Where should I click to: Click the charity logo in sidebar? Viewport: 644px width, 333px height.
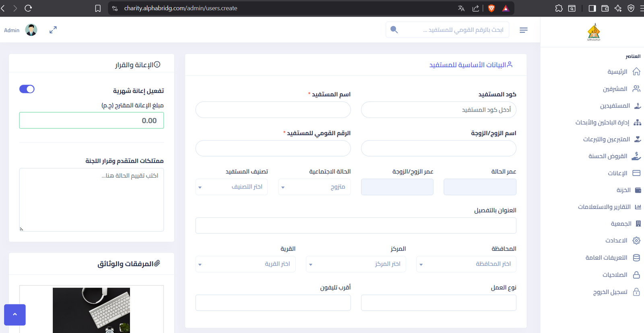[x=594, y=32]
